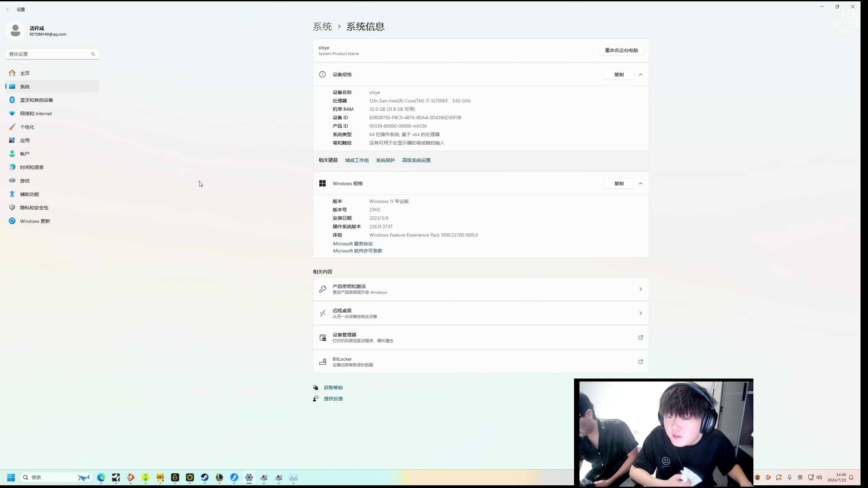Image resolution: width=868 pixels, height=488 pixels.
Task: Click OS build 22631.3737 text
Action: (x=381, y=226)
